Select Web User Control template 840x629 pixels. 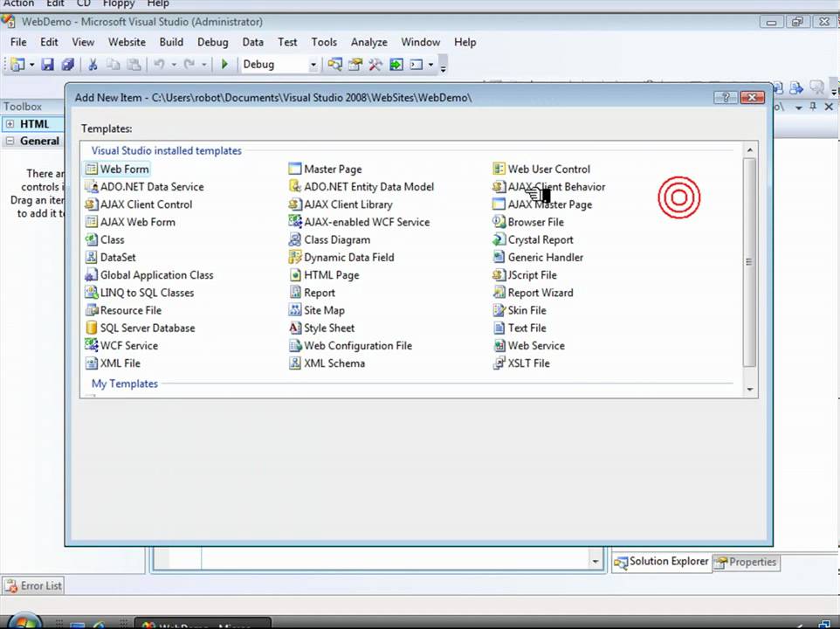pos(541,169)
